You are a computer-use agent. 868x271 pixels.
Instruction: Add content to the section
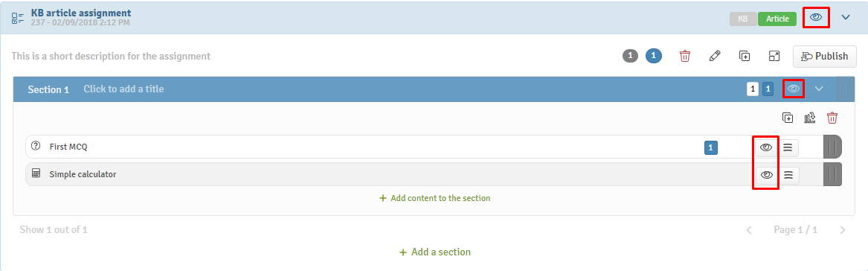(x=434, y=198)
